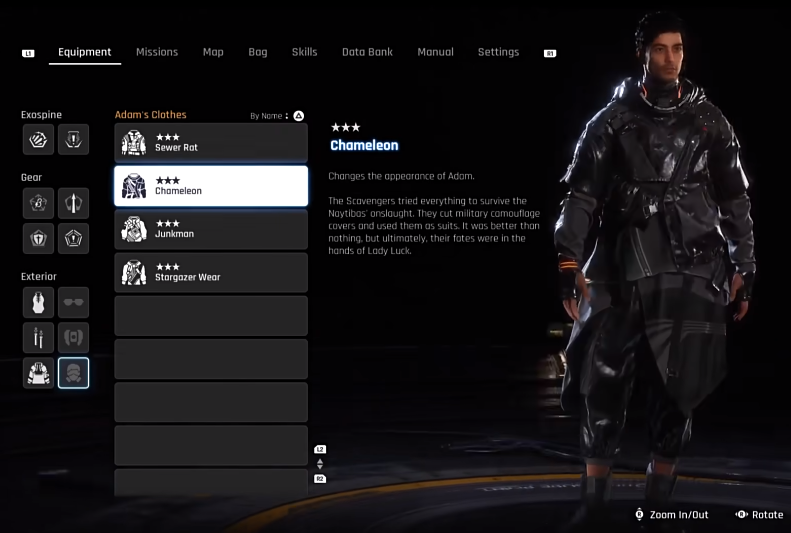Choose the Sewer Rat outfit

211,143
